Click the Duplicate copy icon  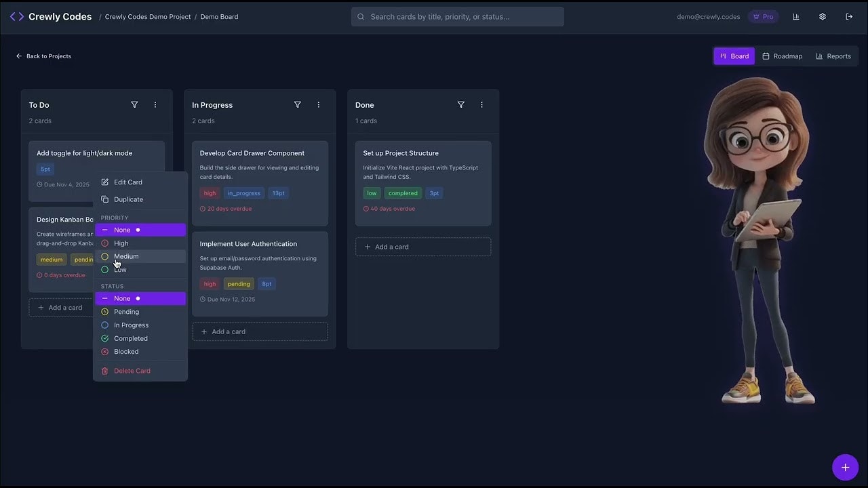click(x=104, y=199)
